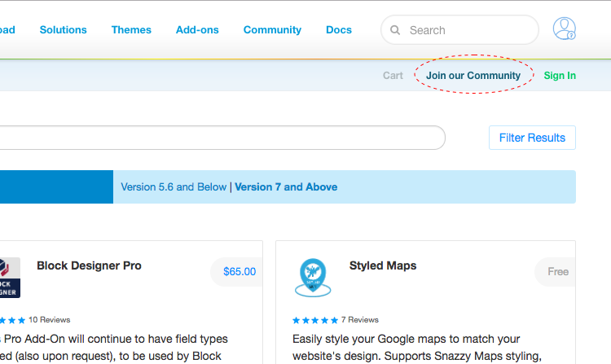Open the Block Designer Pro logo thumbnail

pos(10,278)
